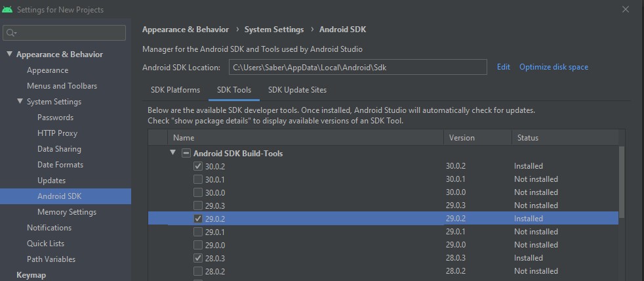Click System Settings in the breadcrumb
Image resolution: width=644 pixels, height=281 pixels.
274,30
